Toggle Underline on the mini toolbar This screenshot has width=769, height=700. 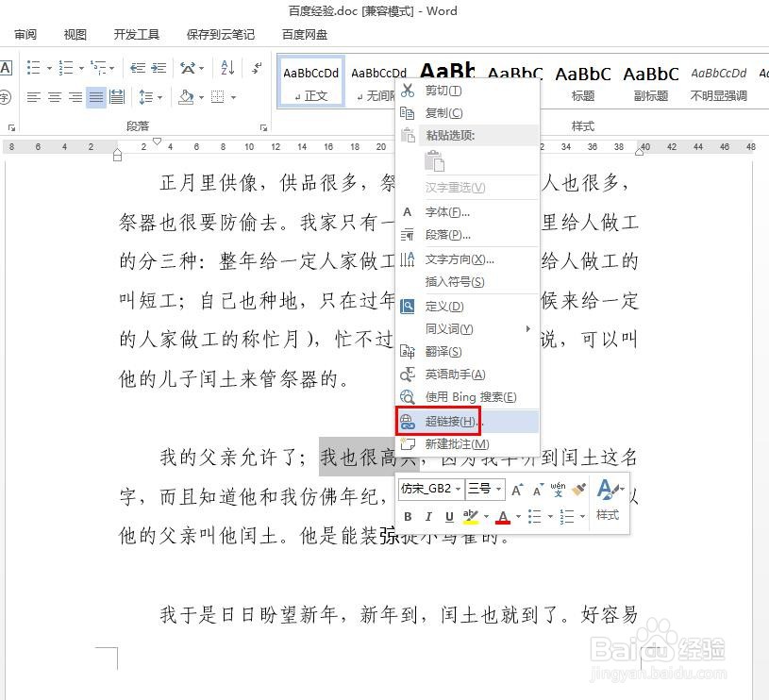point(449,516)
